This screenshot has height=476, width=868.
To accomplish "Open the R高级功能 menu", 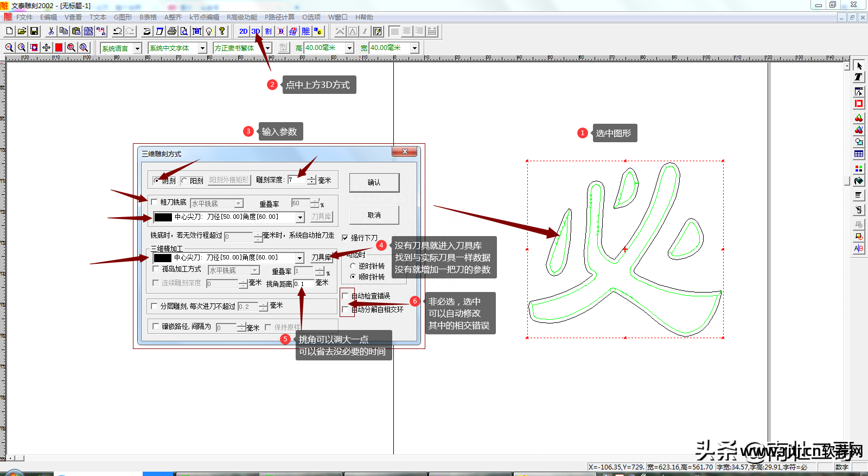I will [x=241, y=17].
